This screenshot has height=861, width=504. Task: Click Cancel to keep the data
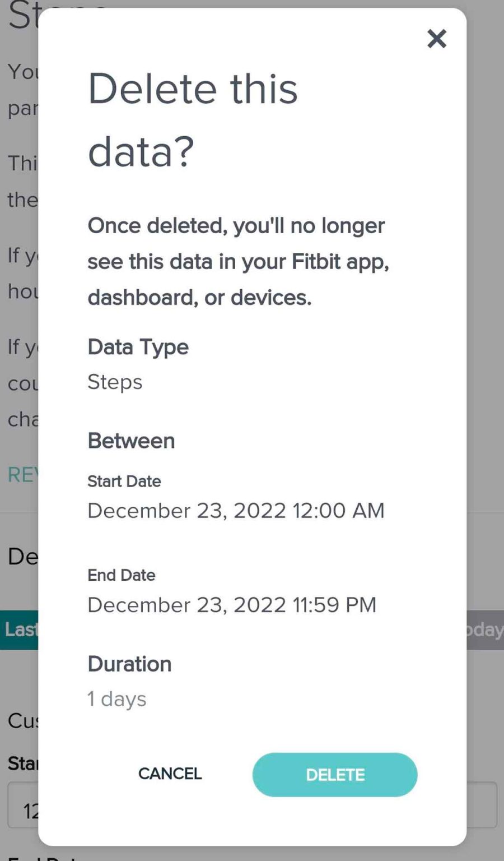click(x=170, y=774)
